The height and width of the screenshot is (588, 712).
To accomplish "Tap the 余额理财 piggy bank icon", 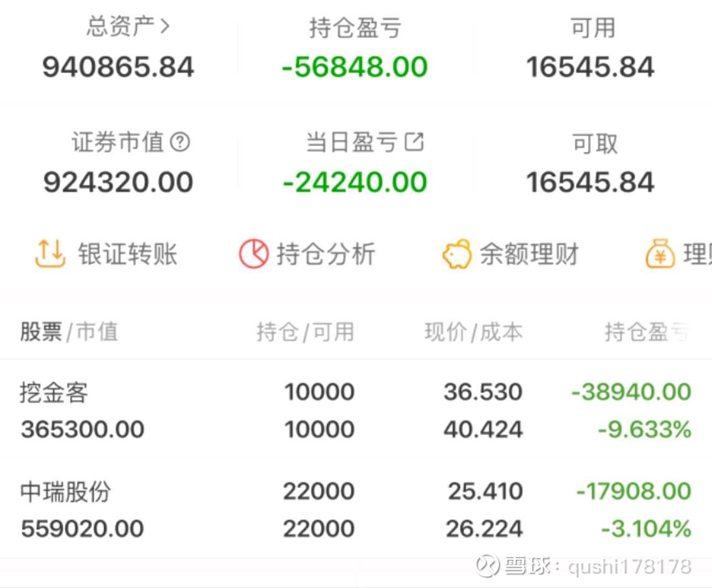I will click(456, 254).
